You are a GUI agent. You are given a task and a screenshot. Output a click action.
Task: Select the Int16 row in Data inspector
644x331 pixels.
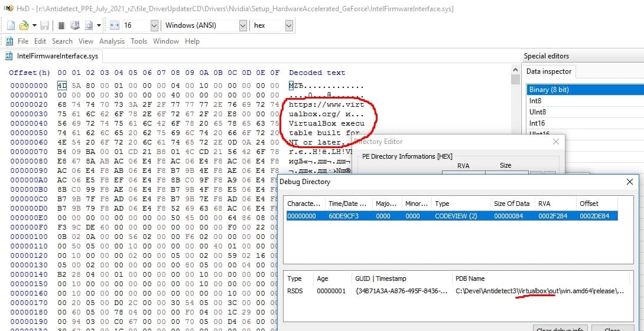[586, 123]
